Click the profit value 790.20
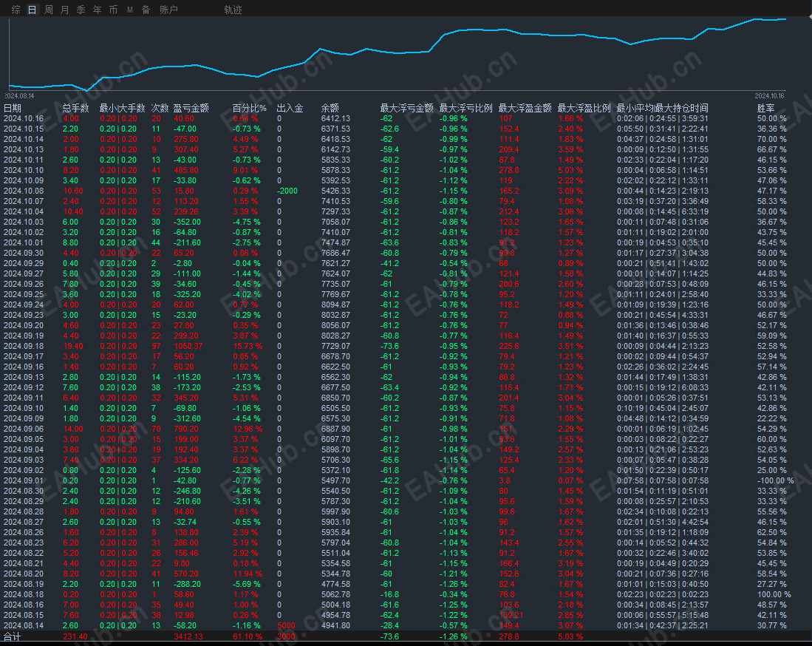Screen dimensions: 812x646 click(x=186, y=429)
